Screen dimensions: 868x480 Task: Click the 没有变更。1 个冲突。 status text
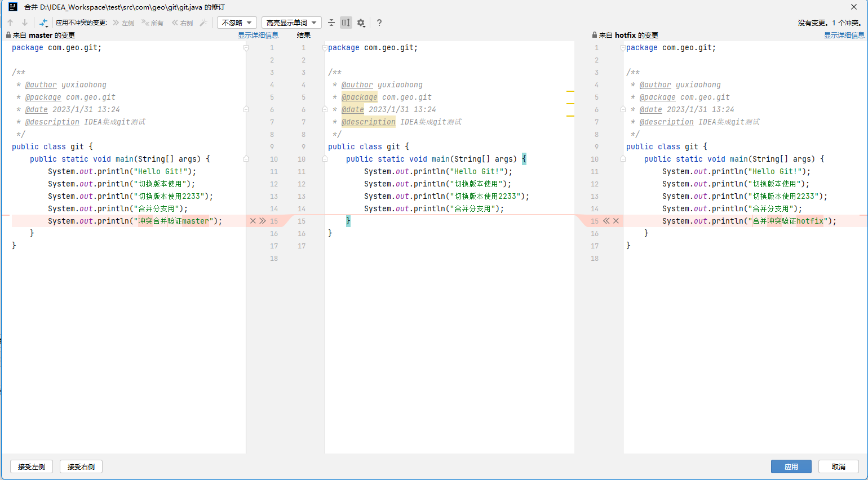click(x=830, y=23)
